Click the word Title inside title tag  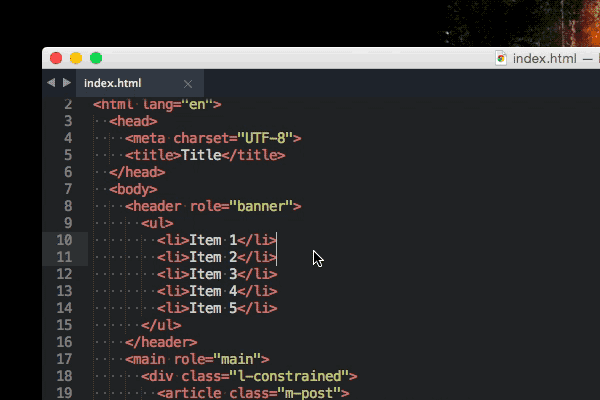click(x=200, y=155)
